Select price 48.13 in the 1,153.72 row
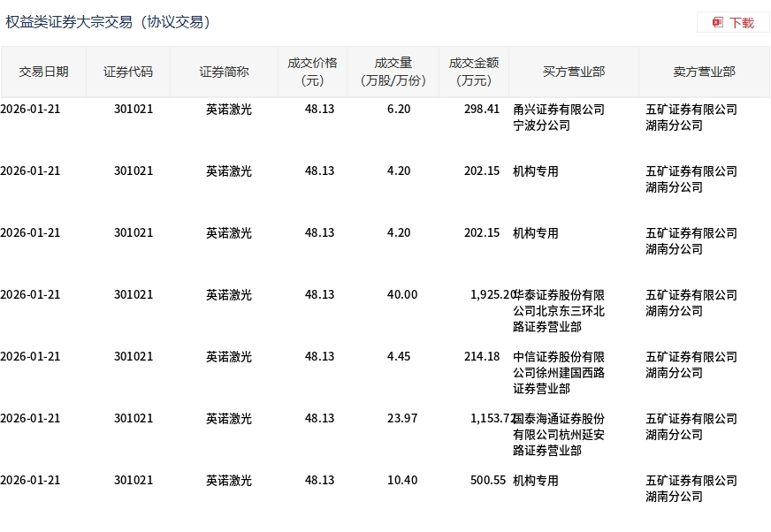The image size is (771, 532). (319, 418)
